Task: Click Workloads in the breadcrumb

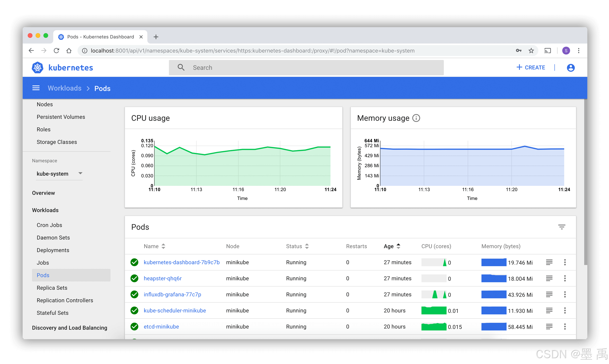Action: pyautogui.click(x=65, y=88)
